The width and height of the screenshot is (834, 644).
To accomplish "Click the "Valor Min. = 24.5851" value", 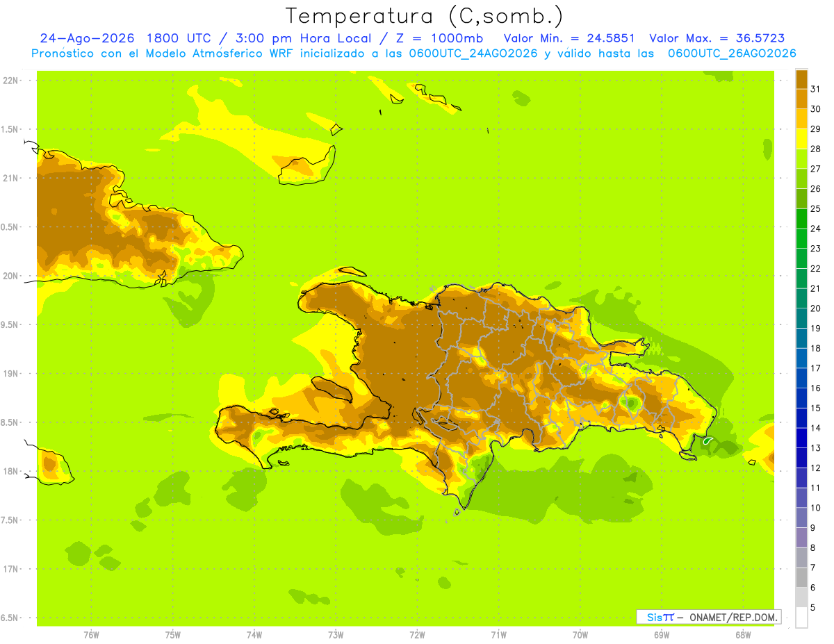I will pyautogui.click(x=569, y=38).
